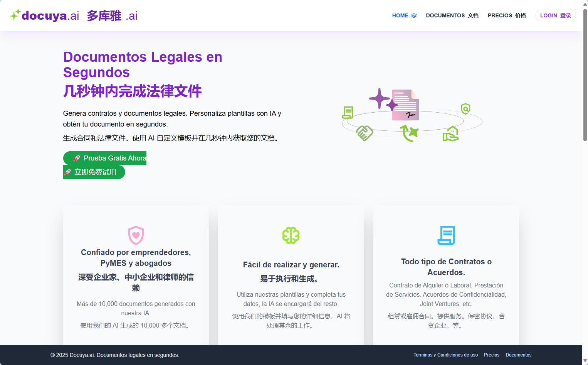Click the pink shield heart icon
Viewport: 588px width, 365px height.
click(136, 235)
